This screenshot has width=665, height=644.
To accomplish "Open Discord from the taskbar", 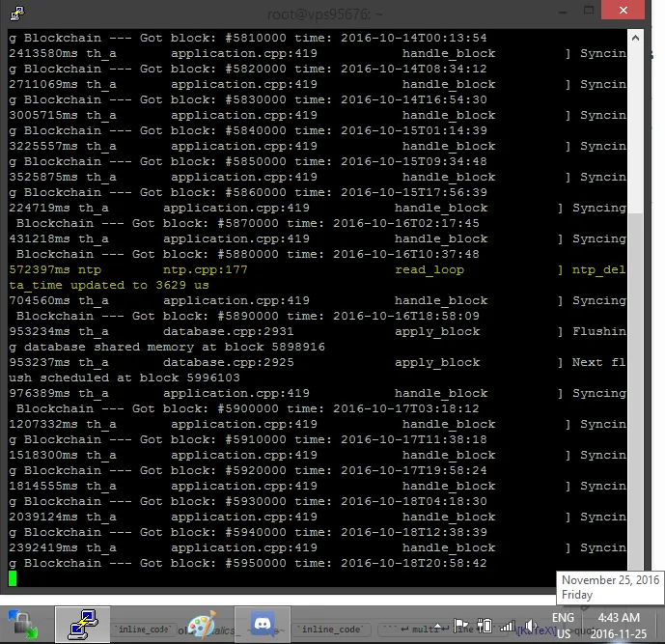I will click(x=263, y=624).
